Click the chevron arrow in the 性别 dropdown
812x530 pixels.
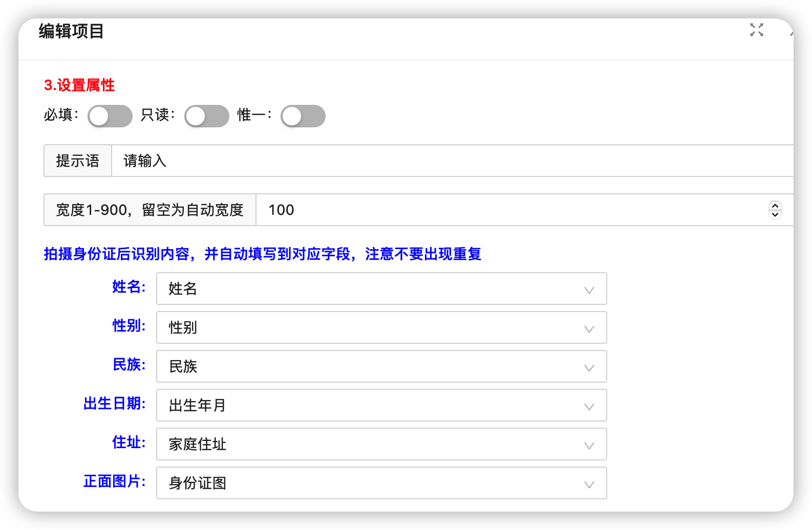[589, 329]
